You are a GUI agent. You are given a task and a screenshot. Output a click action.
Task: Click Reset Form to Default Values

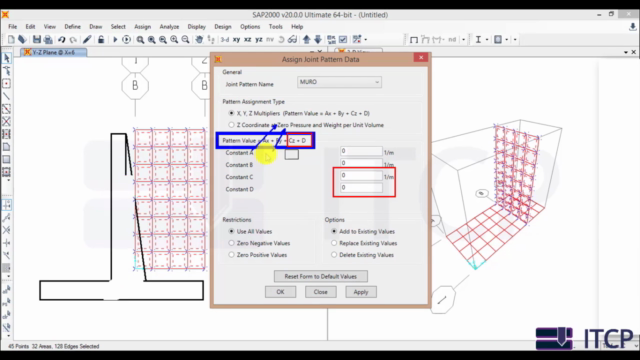pos(320,276)
